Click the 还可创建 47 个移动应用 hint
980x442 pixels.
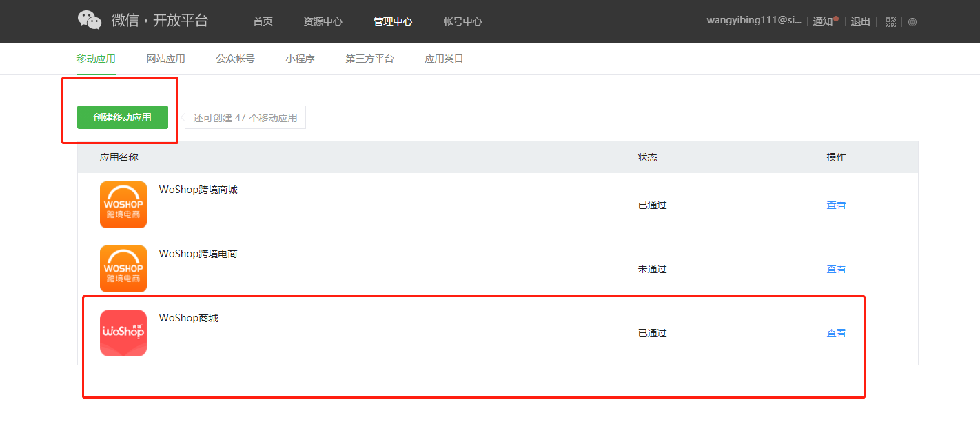pos(245,117)
